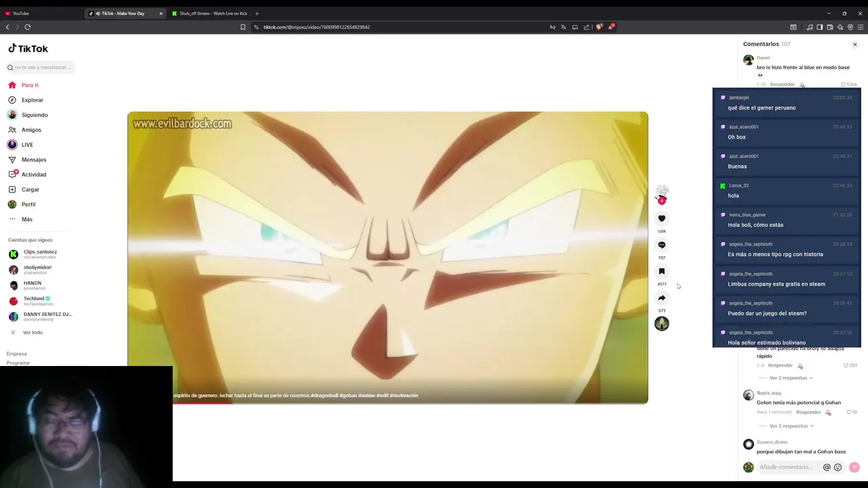Reply to Daniel's comment with 'Responder'
Viewport: 868px width, 488px height.
coord(782,85)
